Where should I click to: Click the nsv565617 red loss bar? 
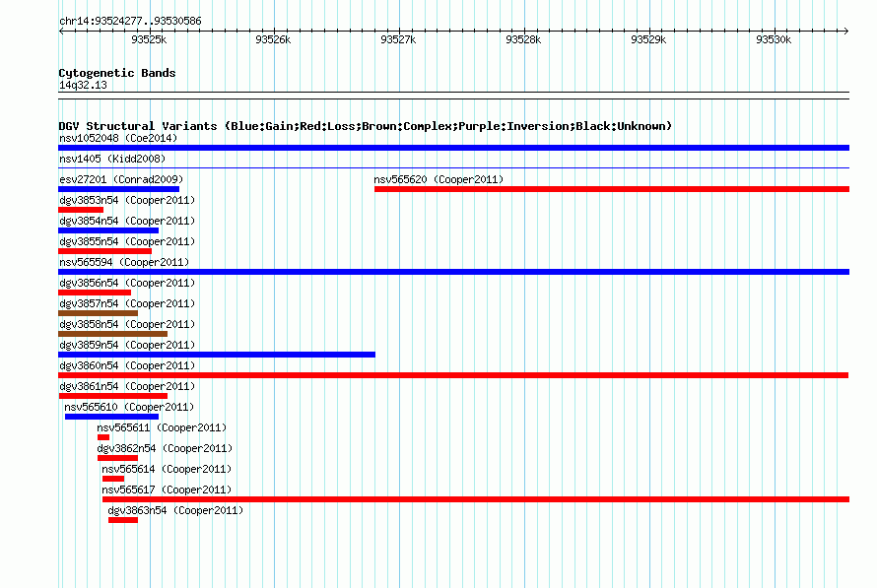coord(476,499)
